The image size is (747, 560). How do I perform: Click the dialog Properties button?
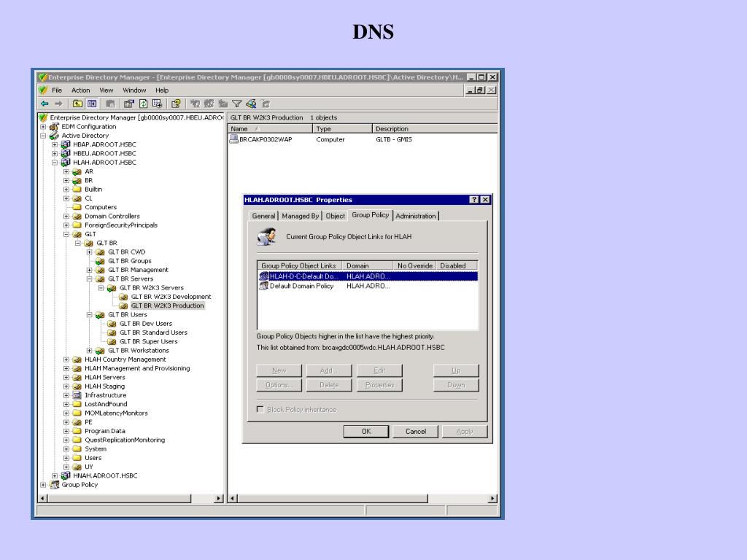click(379, 385)
